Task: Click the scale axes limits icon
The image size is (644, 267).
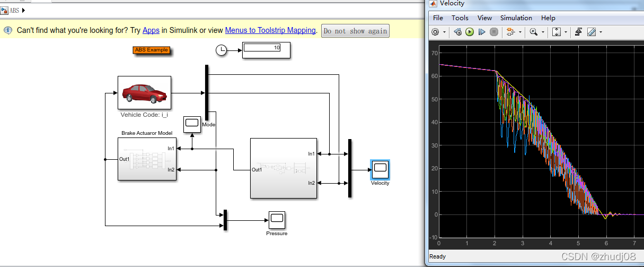Action: tap(557, 32)
